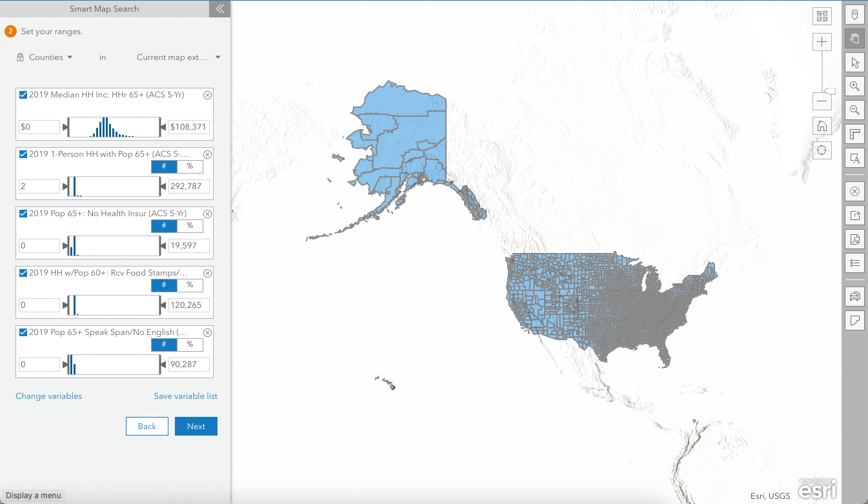
Task: Go to the home map extent
Action: 822,126
